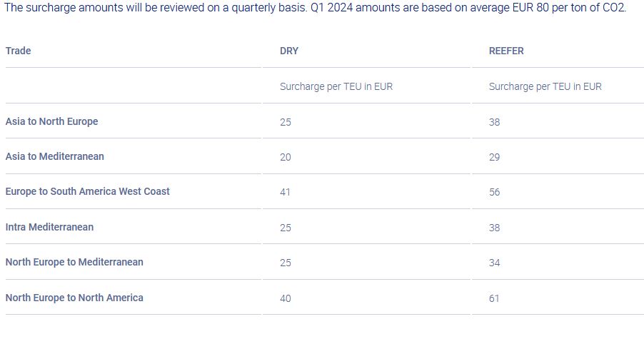Click the Trade column header
Screen dimensions: 644x339
[18, 51]
